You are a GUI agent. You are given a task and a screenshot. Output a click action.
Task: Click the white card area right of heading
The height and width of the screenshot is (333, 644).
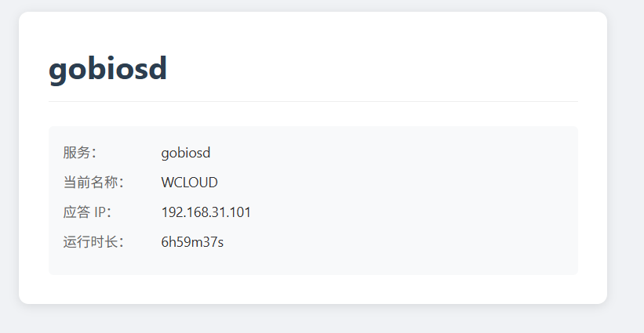(x=369, y=69)
